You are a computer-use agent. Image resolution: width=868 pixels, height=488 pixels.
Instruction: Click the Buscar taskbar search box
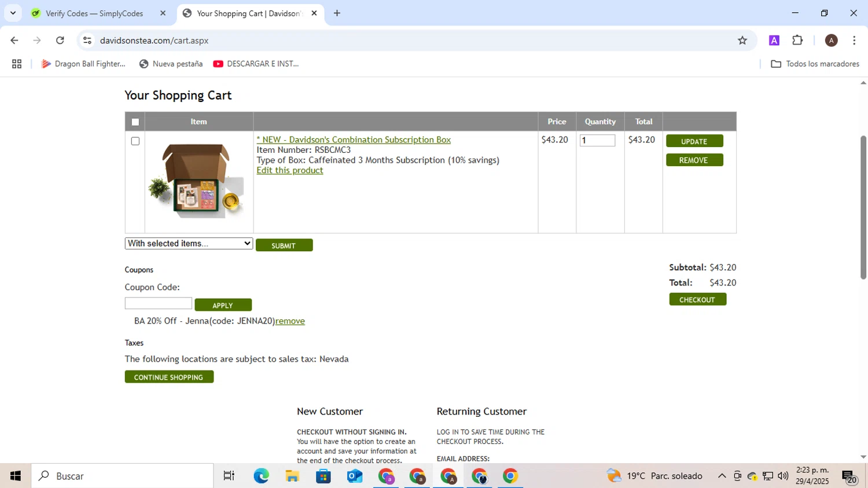pyautogui.click(x=122, y=476)
